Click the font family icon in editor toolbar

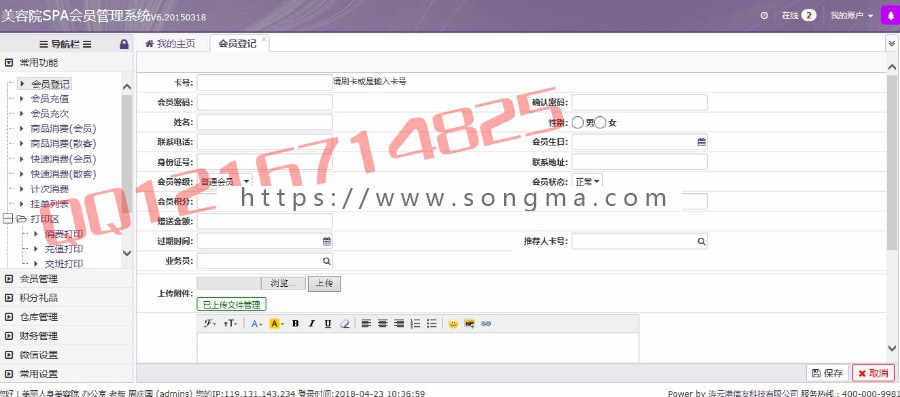pyautogui.click(x=210, y=324)
